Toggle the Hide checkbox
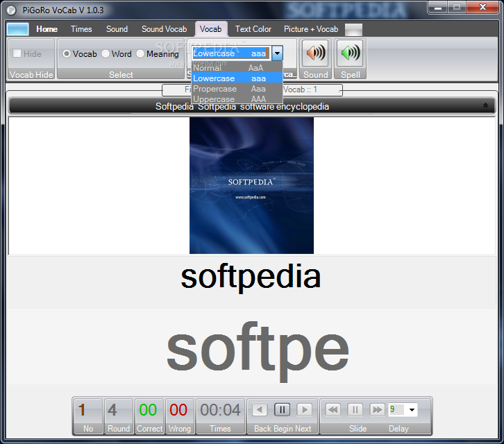504x444 pixels. click(17, 53)
